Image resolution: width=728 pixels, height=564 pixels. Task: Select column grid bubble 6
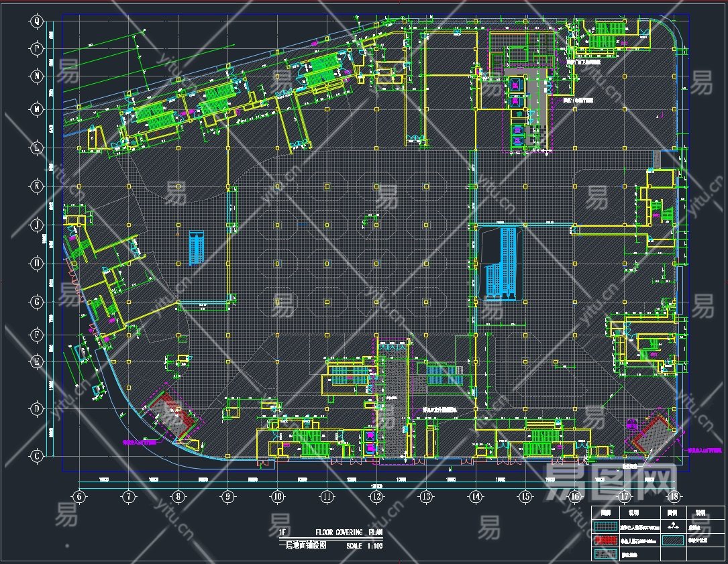click(79, 497)
